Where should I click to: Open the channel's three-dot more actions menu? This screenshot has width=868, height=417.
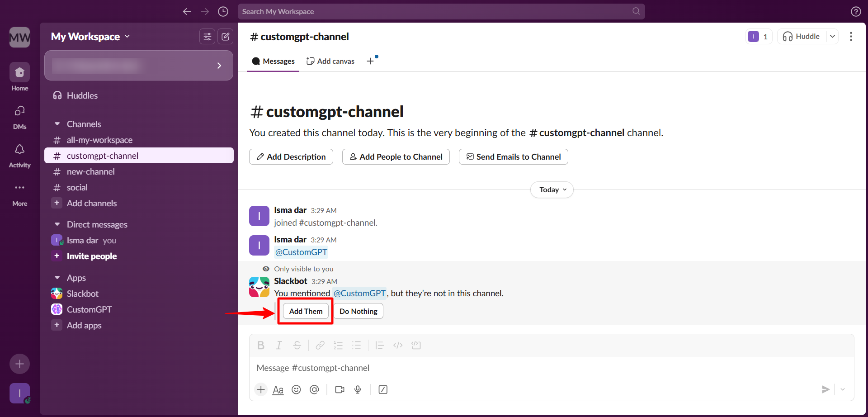tap(851, 37)
